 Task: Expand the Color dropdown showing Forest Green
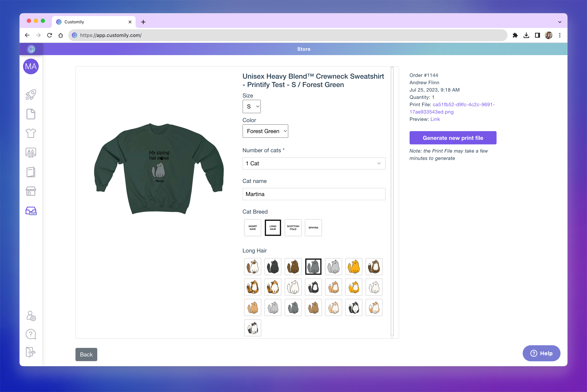tap(265, 131)
